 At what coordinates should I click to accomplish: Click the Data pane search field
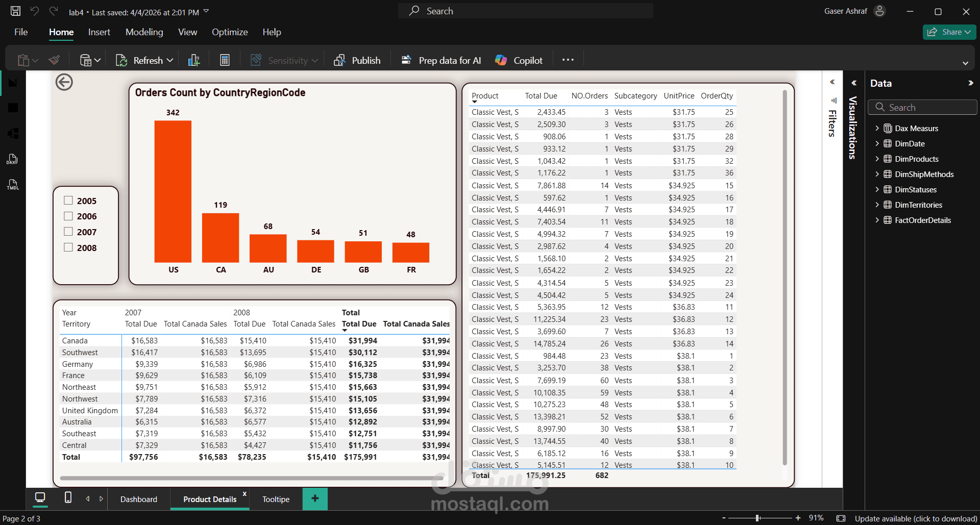click(x=922, y=107)
